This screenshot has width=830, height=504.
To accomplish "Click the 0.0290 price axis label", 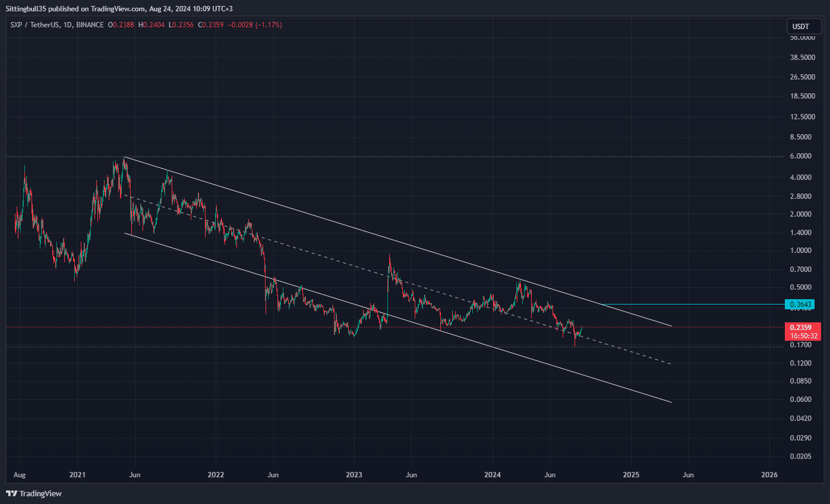I will (801, 438).
